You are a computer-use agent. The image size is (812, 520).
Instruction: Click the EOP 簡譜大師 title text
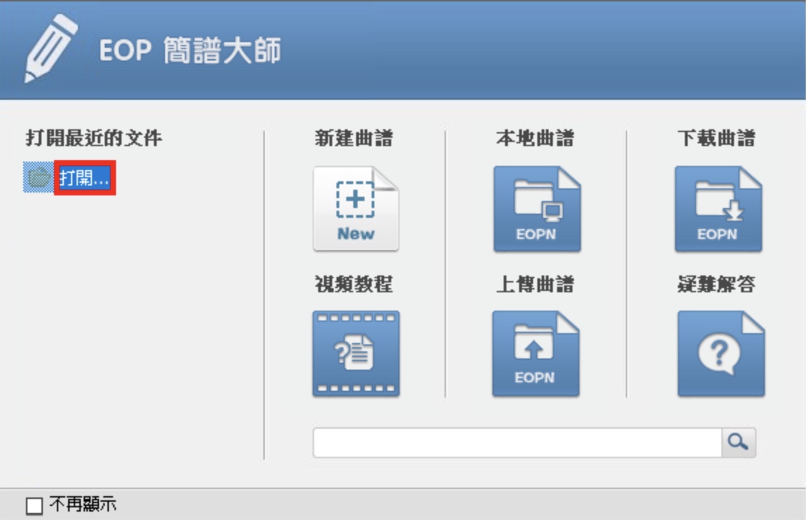[x=190, y=51]
